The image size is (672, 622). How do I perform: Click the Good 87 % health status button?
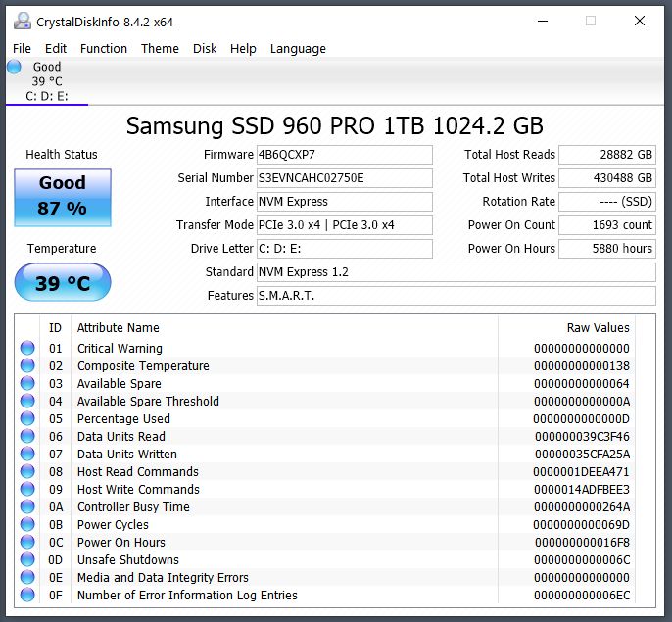(63, 196)
